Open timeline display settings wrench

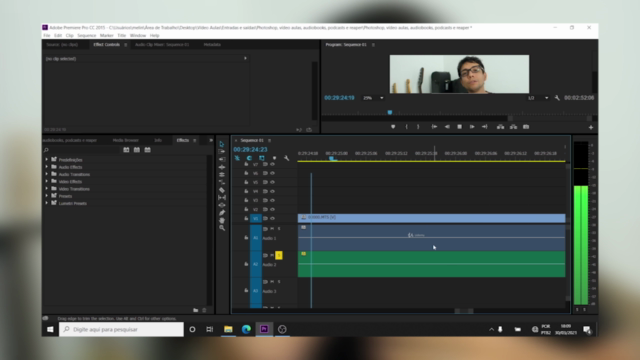click(x=287, y=158)
